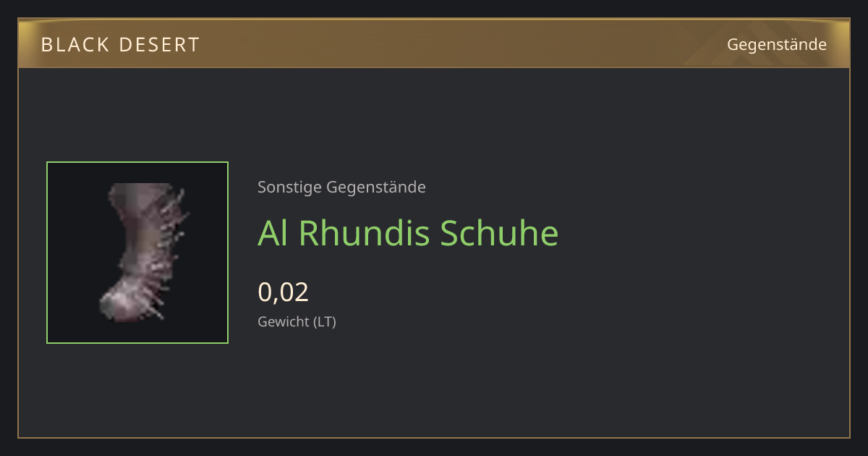Open the Al Rhundis boot item icon
This screenshot has width=868, height=456.
pos(137,253)
